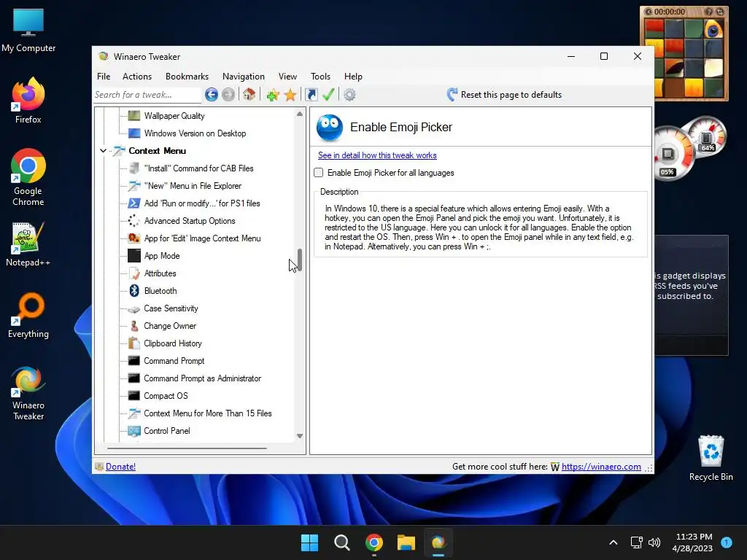This screenshot has width=747, height=560.
Task: Open See in detail how this tweak works link
Action: pyautogui.click(x=377, y=155)
